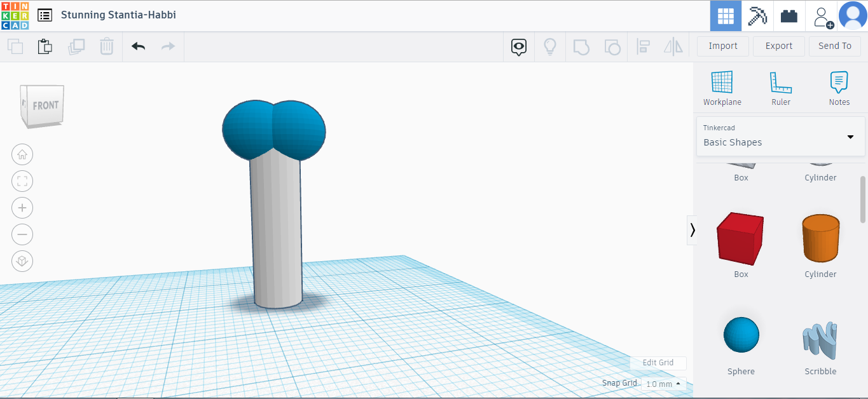Open the user profile avatar
This screenshot has width=868, height=399.
[x=853, y=16]
